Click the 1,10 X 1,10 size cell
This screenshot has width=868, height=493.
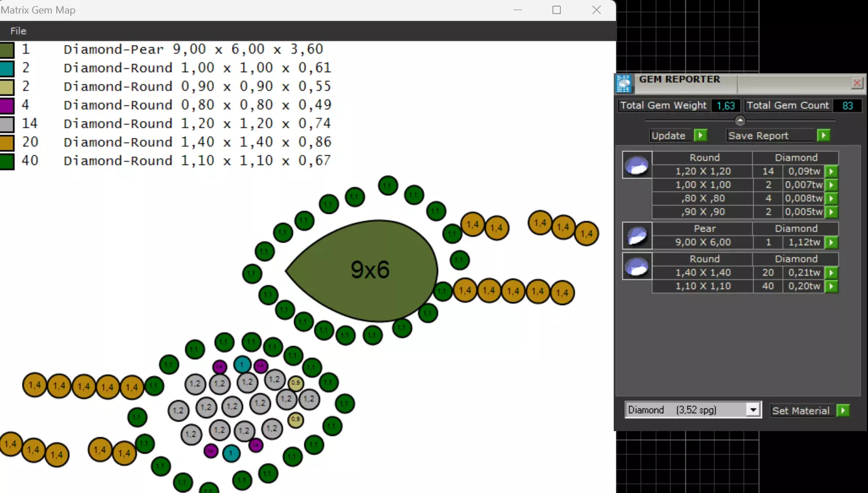tap(703, 286)
